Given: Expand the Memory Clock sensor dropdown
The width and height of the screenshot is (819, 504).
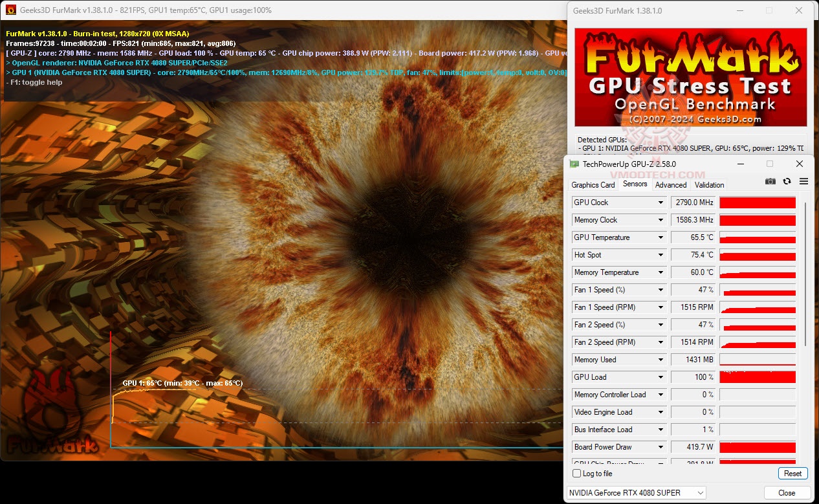Looking at the screenshot, I should tap(661, 220).
